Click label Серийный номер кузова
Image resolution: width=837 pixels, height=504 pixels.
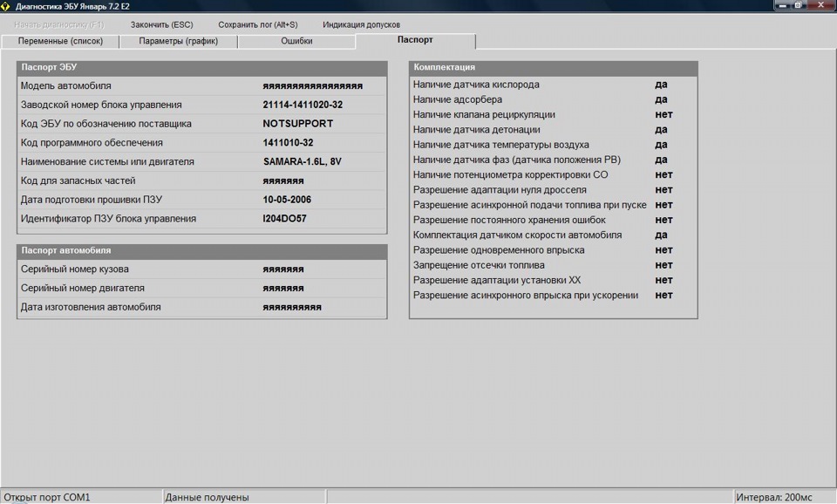coord(75,269)
